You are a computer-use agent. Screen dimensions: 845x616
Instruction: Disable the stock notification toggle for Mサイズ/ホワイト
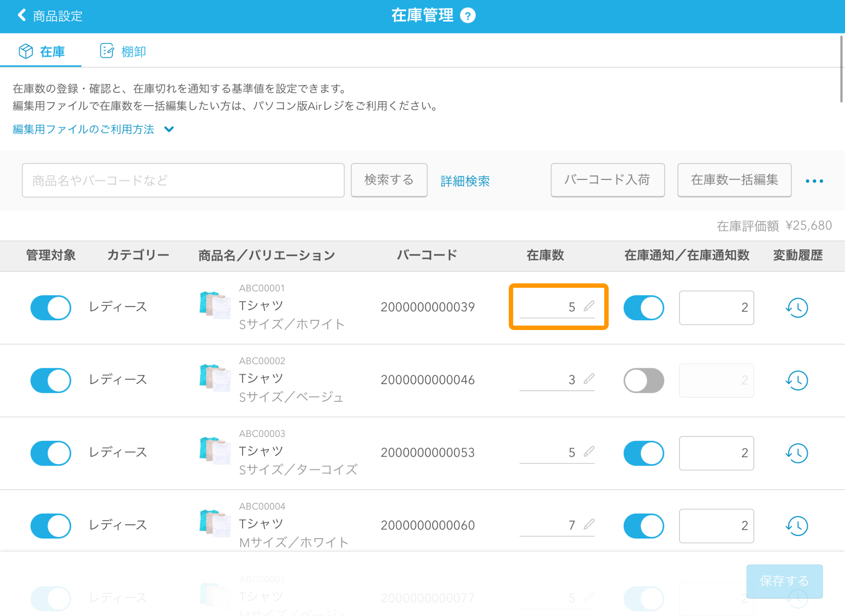[644, 526]
